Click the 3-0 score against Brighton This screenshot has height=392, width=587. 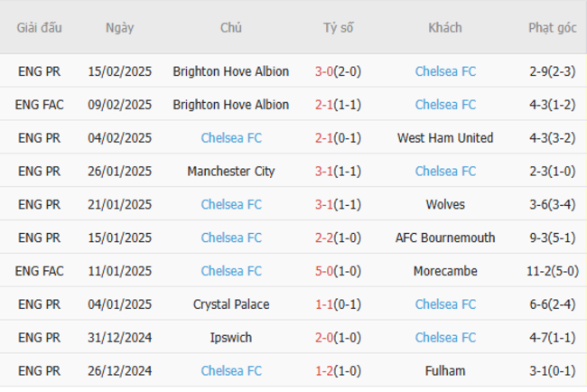(x=324, y=71)
